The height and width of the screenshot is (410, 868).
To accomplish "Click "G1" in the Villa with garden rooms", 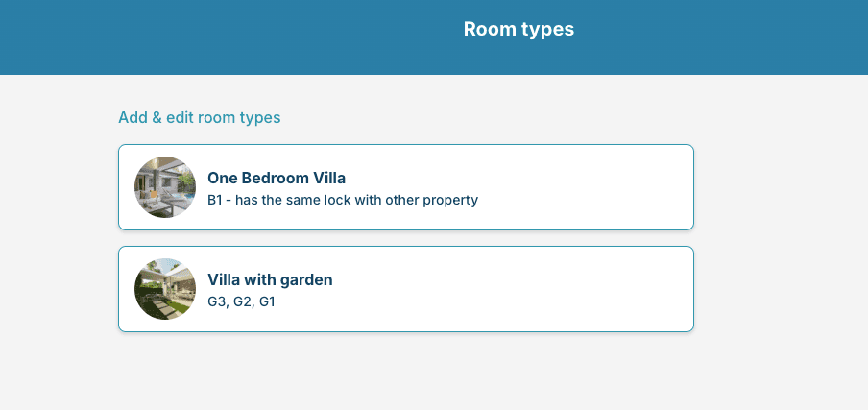I will click(266, 301).
